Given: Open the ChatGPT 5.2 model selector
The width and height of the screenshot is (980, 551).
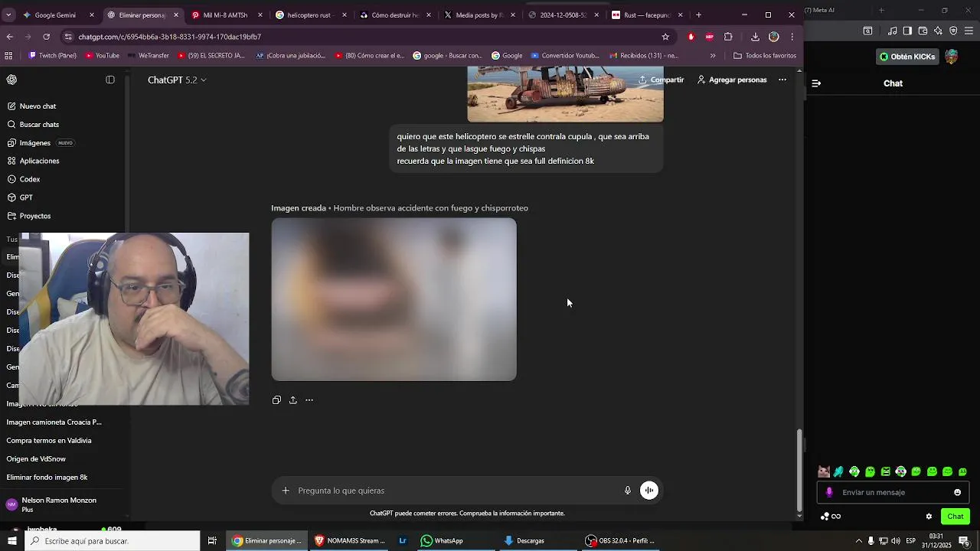Looking at the screenshot, I should pyautogui.click(x=177, y=80).
